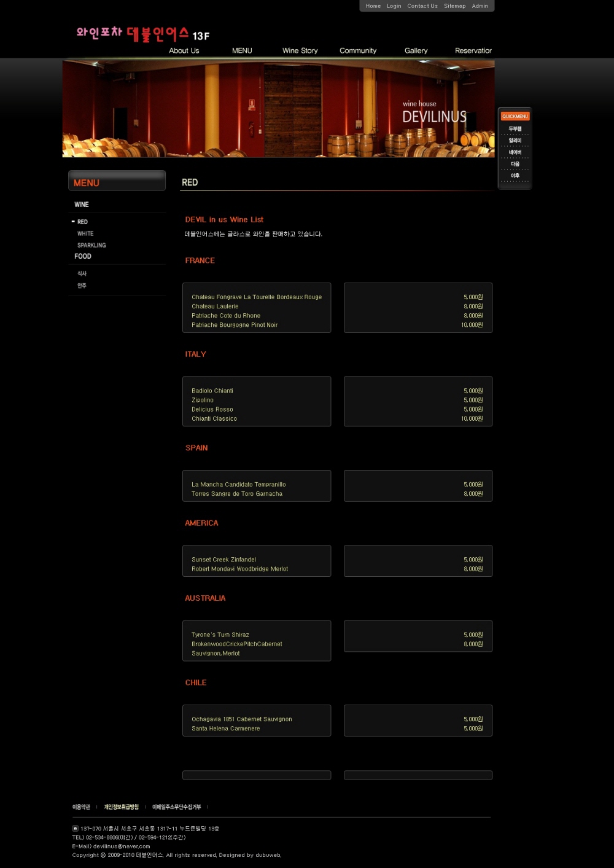Select Wine Story in the navigation bar
The image size is (614, 868).
click(300, 51)
